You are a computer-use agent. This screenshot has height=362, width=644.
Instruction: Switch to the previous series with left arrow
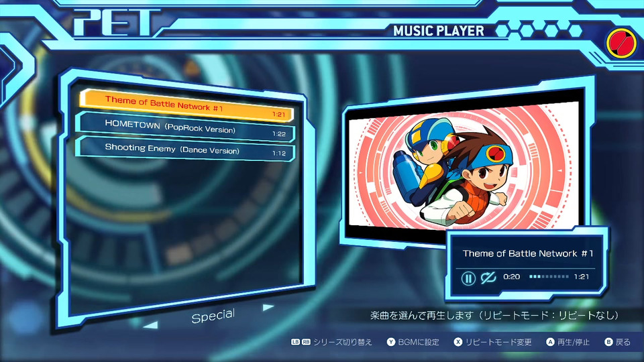click(x=151, y=325)
